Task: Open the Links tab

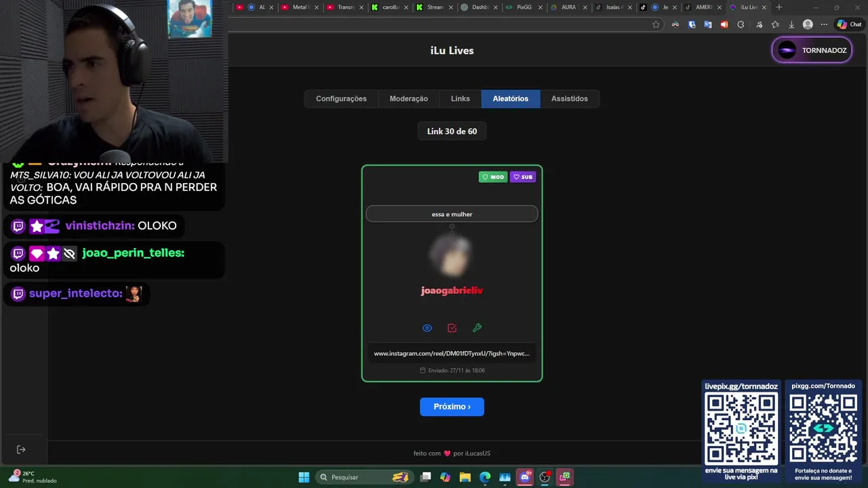Action: coord(460,99)
